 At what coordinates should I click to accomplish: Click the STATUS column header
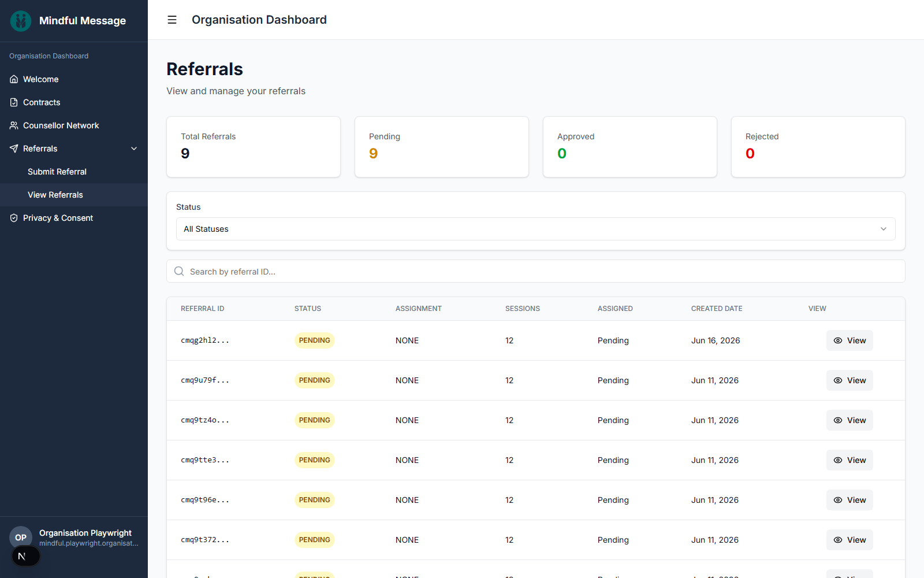pos(308,309)
